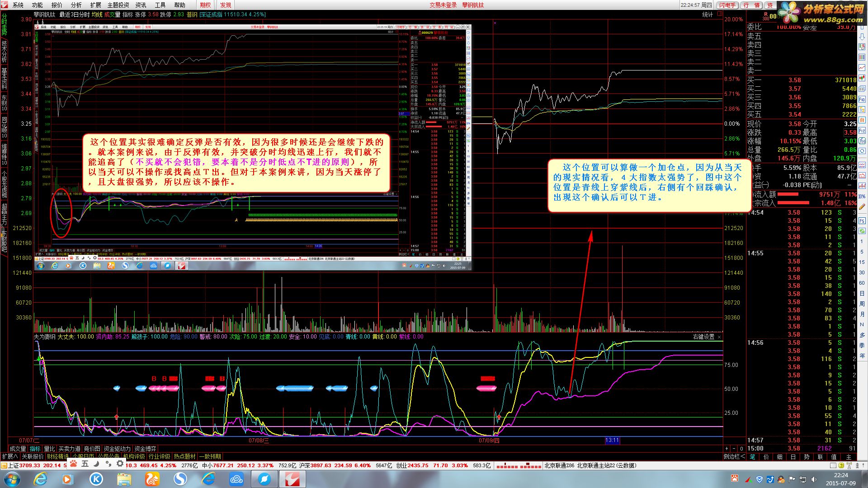
Task: Open the line chart icon in right toolbar
Action: tap(862, 67)
